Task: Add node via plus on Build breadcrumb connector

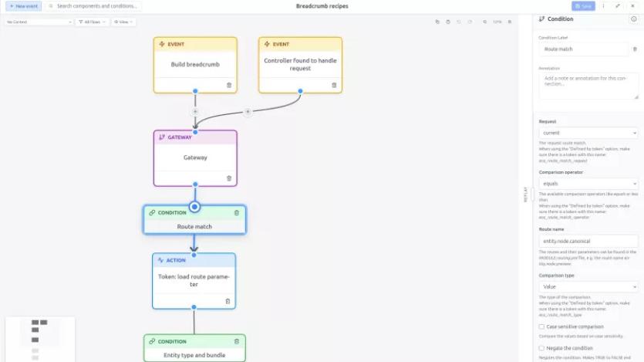Action: click(195, 112)
